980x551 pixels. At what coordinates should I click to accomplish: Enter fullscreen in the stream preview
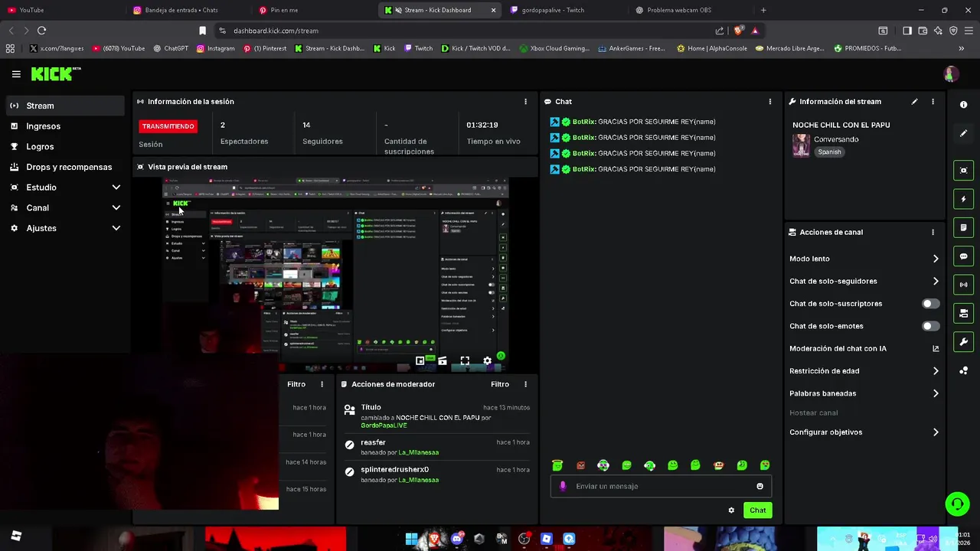click(465, 360)
